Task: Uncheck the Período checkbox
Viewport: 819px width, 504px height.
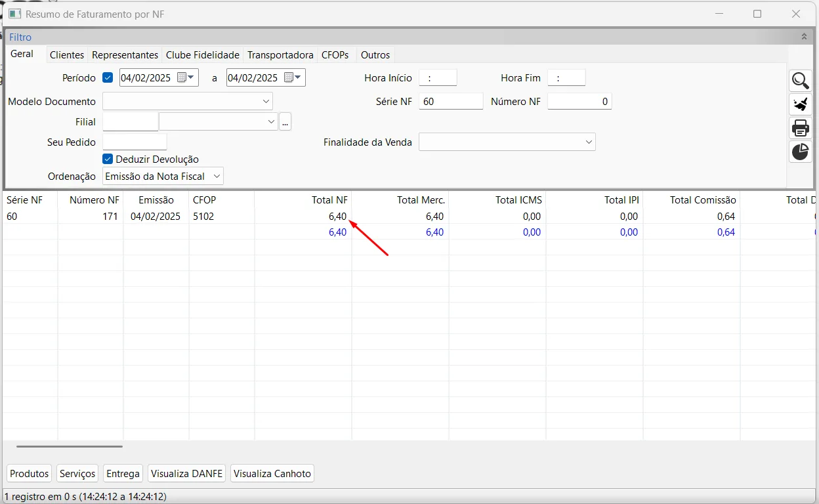Action: (x=108, y=77)
